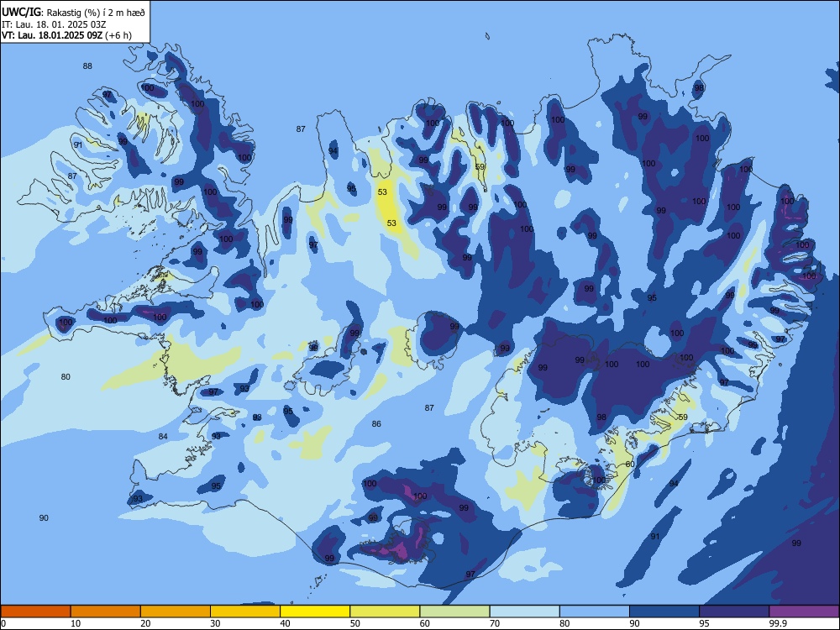Pick the pale yellow 50–60 legend swatch
The width and height of the screenshot is (840, 630).
386,612
